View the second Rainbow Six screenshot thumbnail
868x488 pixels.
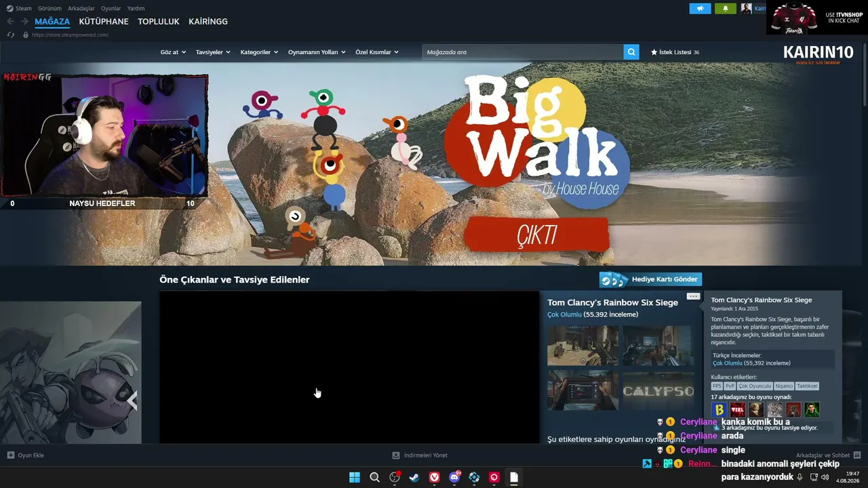click(x=658, y=346)
